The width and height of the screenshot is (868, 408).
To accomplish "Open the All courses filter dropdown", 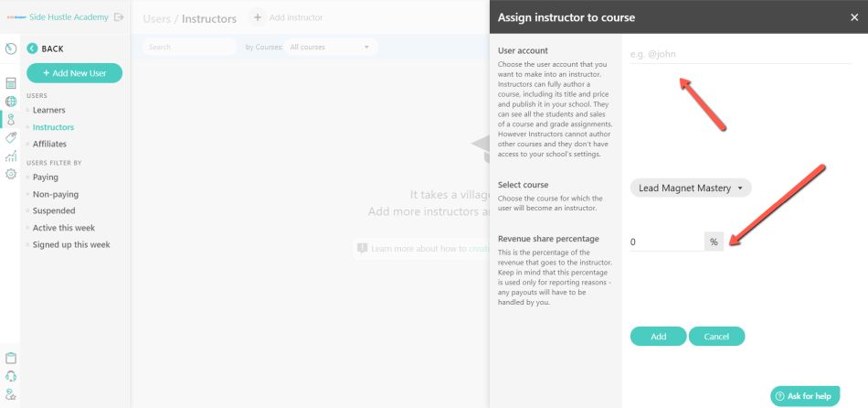I will (331, 48).
